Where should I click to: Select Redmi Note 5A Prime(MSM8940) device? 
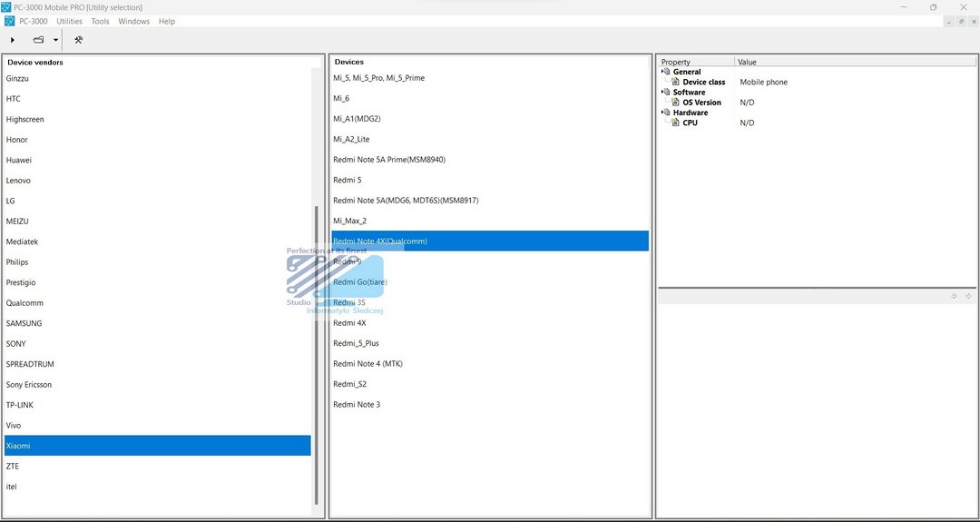tap(490, 160)
